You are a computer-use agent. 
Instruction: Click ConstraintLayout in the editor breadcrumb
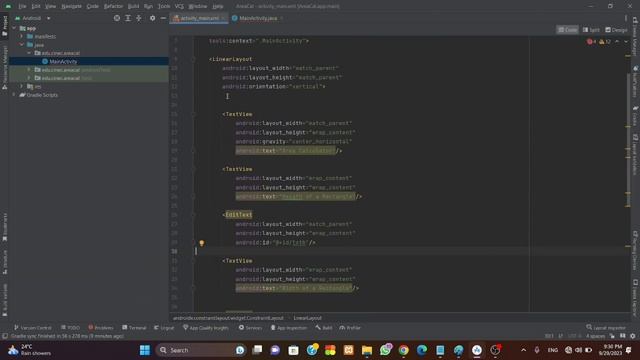click(228, 318)
